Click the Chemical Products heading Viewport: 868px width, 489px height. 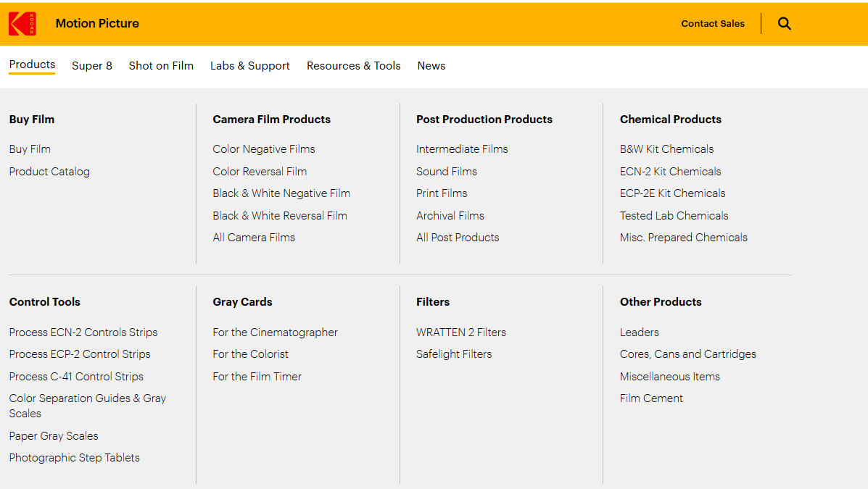coord(670,120)
